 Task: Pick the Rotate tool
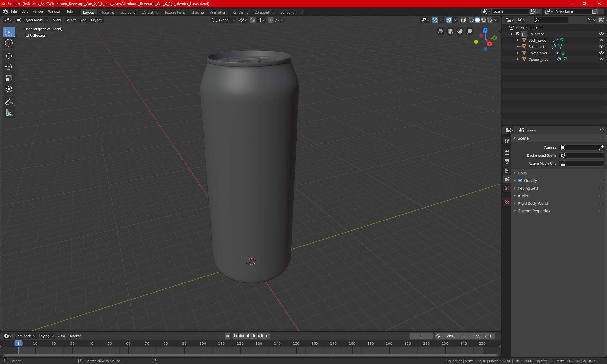[x=9, y=67]
